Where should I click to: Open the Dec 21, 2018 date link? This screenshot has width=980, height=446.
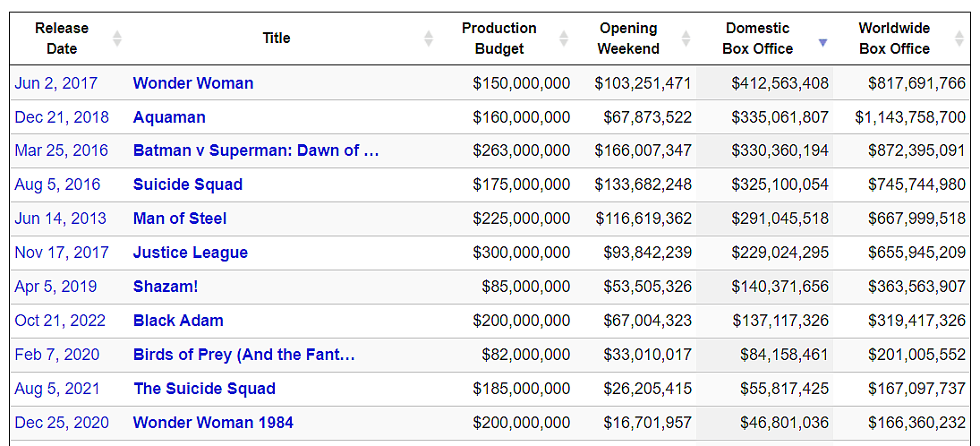click(x=62, y=117)
